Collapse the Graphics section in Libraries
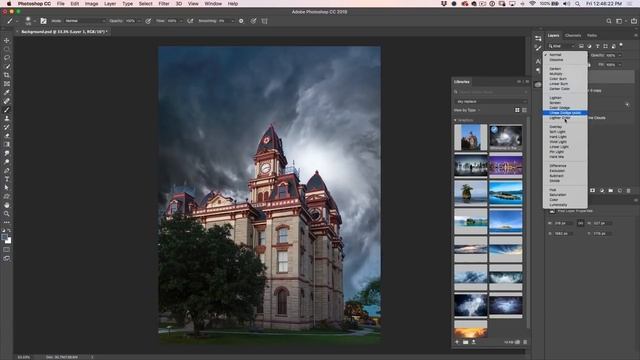The image size is (640, 360). [456, 120]
